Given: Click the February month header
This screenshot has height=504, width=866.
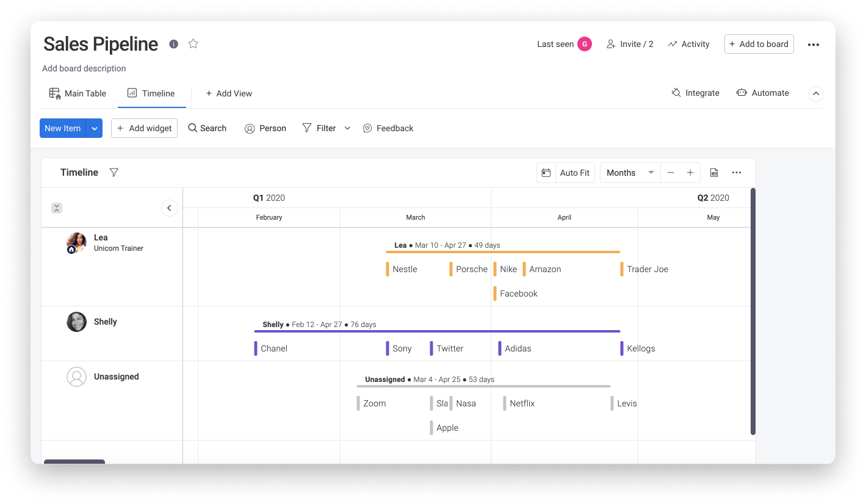Looking at the screenshot, I should coord(269,217).
